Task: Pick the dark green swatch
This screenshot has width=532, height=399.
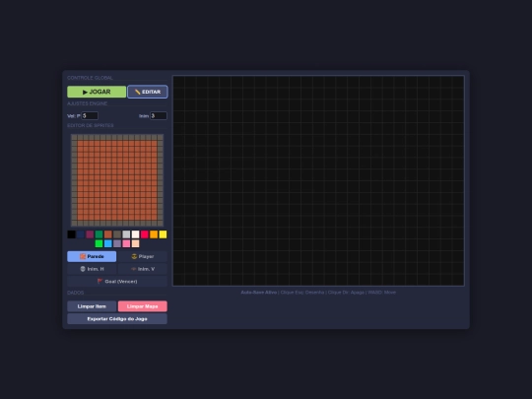Action: pyautogui.click(x=99, y=234)
